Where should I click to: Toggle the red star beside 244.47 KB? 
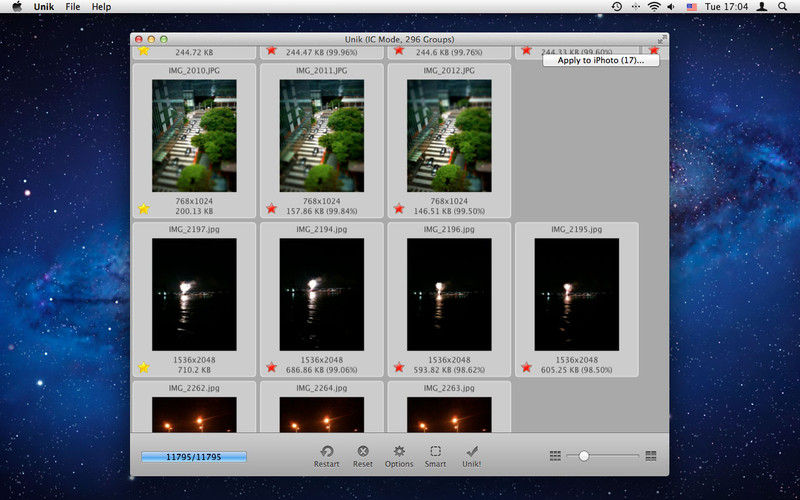tap(271, 51)
